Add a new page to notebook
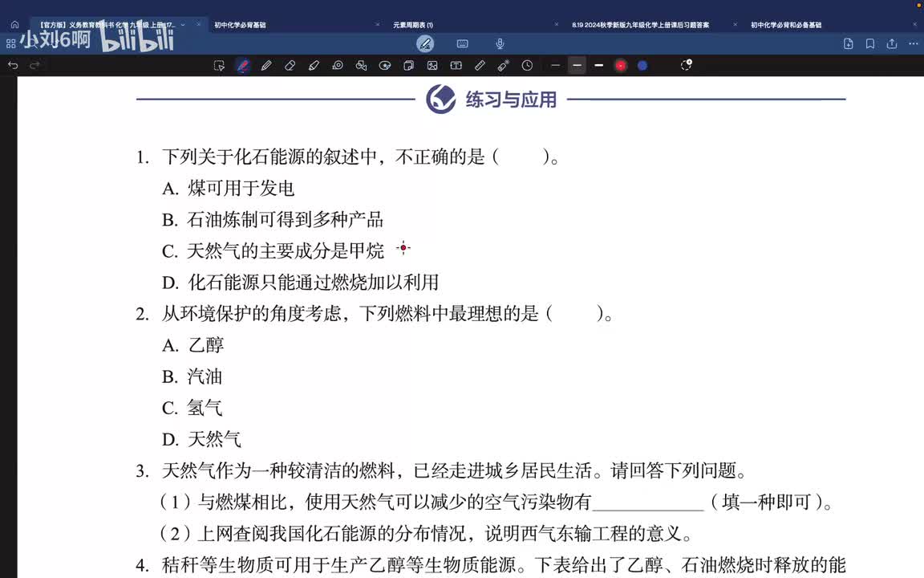924x578 pixels. coord(849,43)
